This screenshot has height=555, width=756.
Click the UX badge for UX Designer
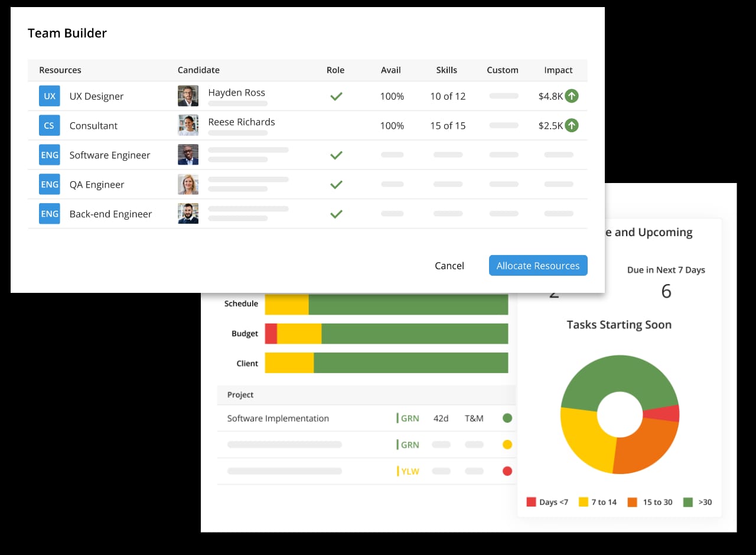point(50,96)
